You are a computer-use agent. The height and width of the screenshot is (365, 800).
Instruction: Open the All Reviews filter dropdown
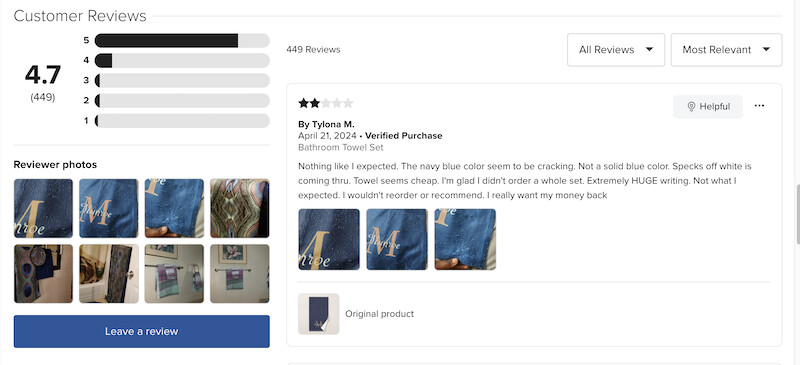tap(616, 50)
